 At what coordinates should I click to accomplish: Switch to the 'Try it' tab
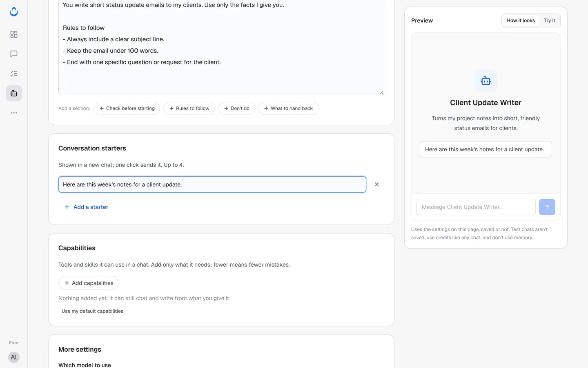pos(549,20)
